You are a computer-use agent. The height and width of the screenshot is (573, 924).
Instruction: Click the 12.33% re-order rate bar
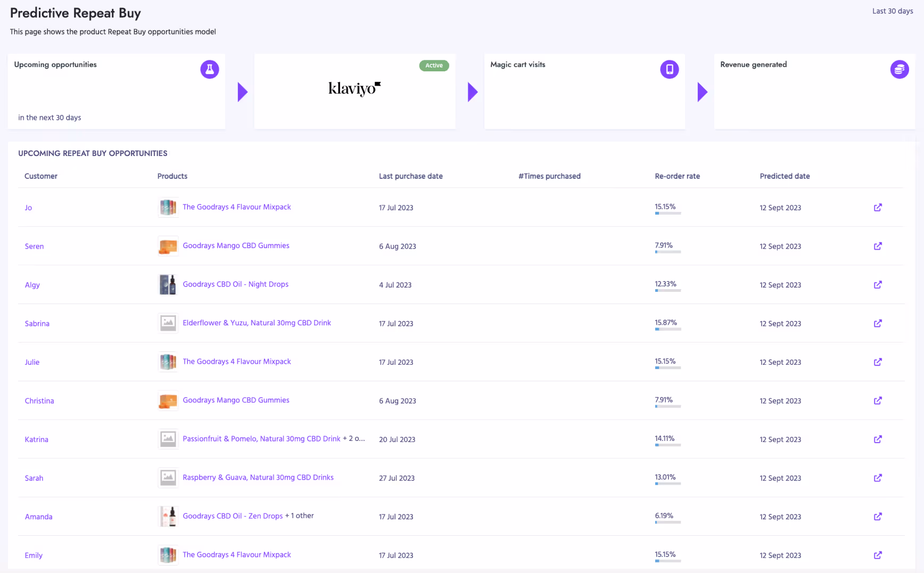tap(668, 290)
